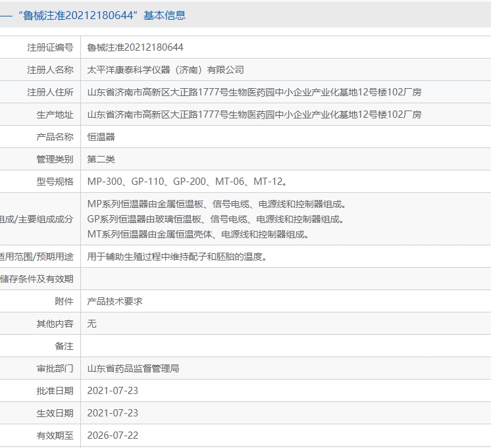Open the 产品技术要求 attachment text

pos(115,301)
